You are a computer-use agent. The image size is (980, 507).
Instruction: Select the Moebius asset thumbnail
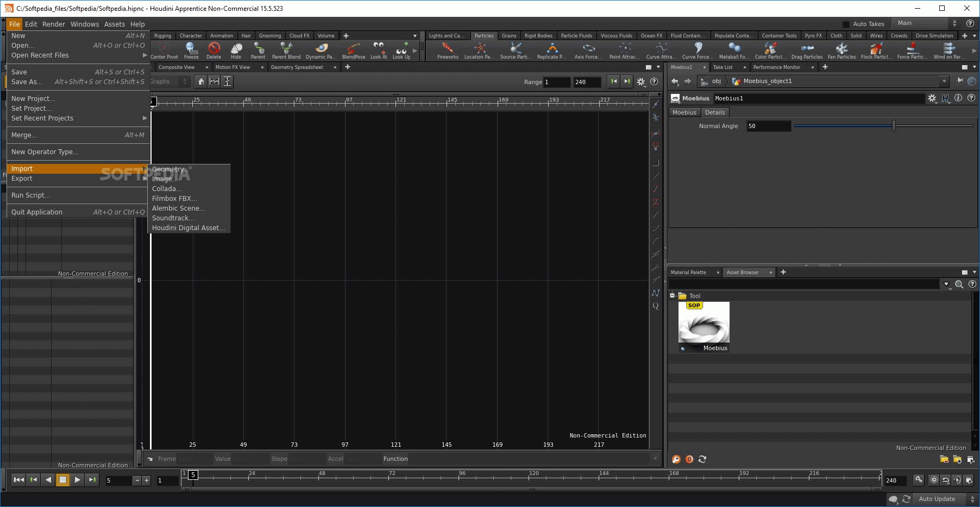[x=704, y=326]
